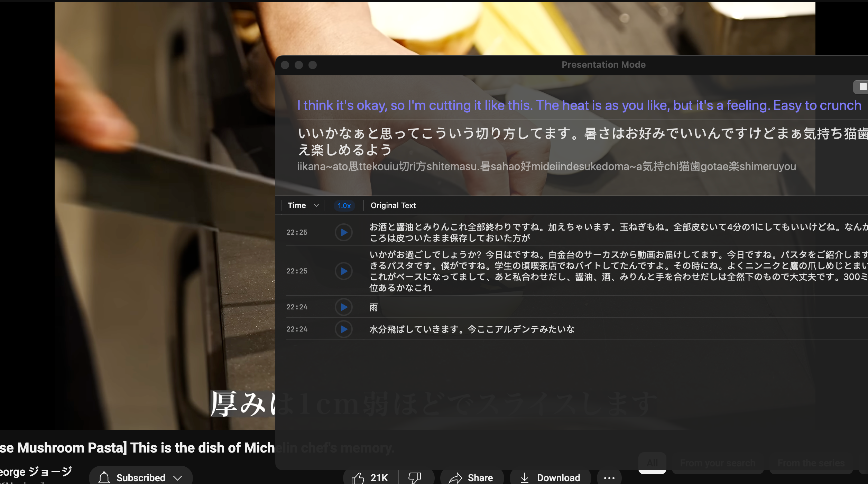Image resolution: width=868 pixels, height=484 pixels.
Task: Play the 22:24 entry reading 雨
Action: (x=343, y=307)
